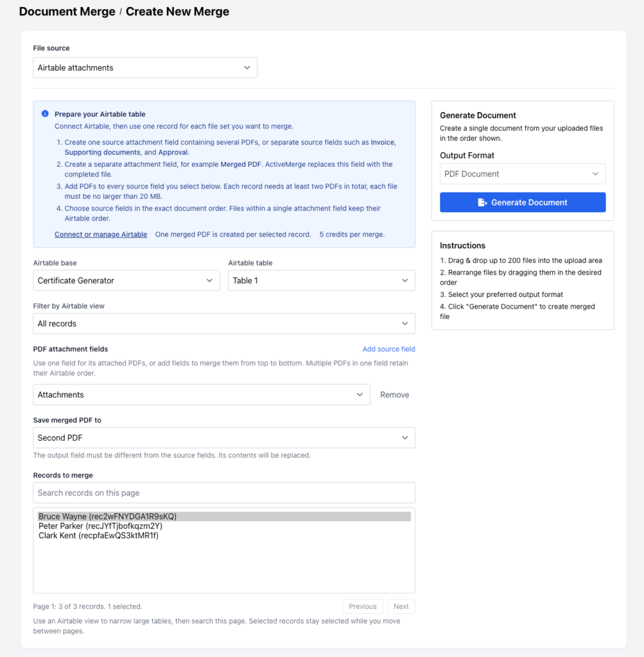Focus the Search records on this page field
Viewport: 644px width, 657px height.
[224, 493]
